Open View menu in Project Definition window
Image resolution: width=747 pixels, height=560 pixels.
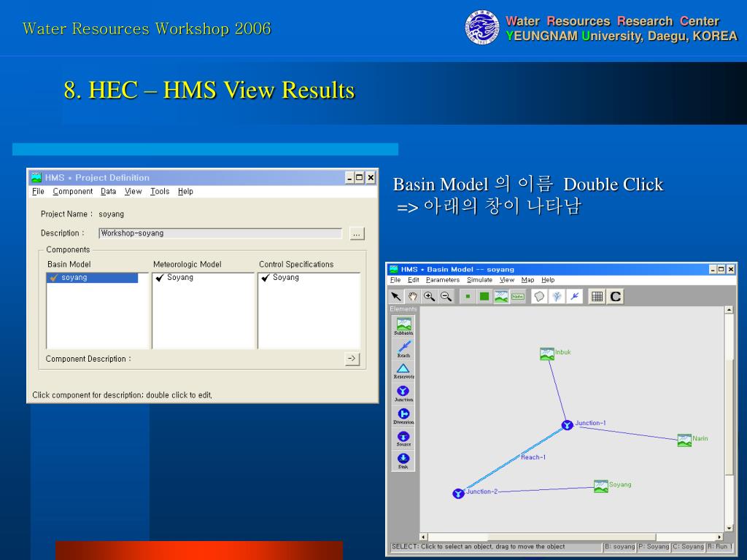[x=133, y=192]
